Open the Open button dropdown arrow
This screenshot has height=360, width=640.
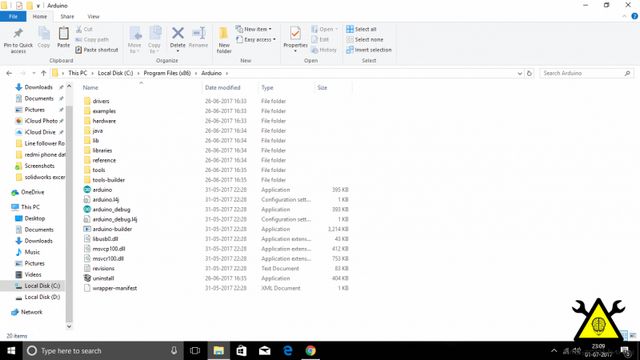pos(336,29)
